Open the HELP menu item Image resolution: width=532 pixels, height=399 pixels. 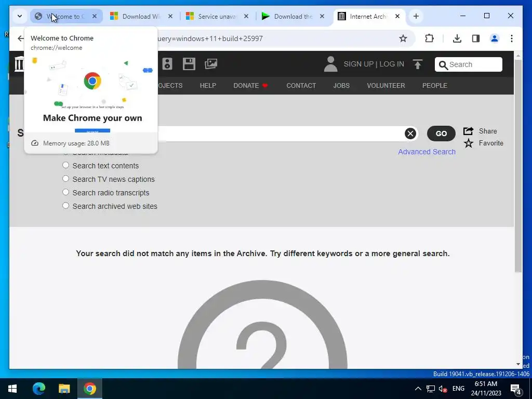[208, 86]
